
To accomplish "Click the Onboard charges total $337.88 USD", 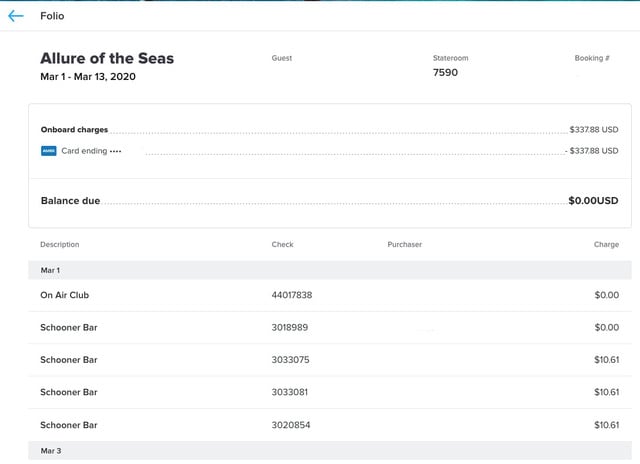I will click(x=594, y=129).
